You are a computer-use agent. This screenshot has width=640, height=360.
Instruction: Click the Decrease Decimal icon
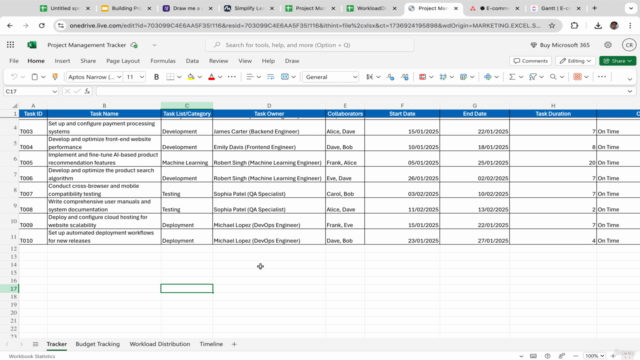pyautogui.click(x=391, y=77)
